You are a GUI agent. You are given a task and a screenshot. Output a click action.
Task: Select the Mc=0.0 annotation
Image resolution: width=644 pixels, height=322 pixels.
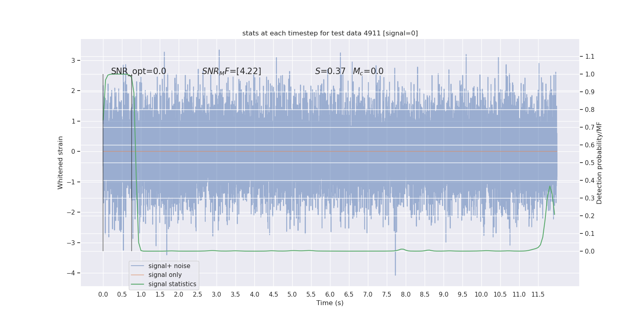368,71
